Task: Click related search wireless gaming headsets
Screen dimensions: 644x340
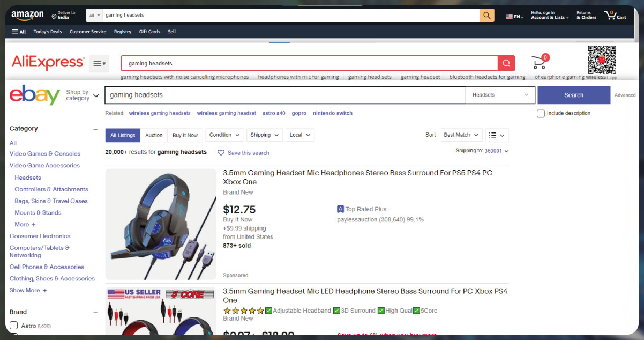Action: 160,113
